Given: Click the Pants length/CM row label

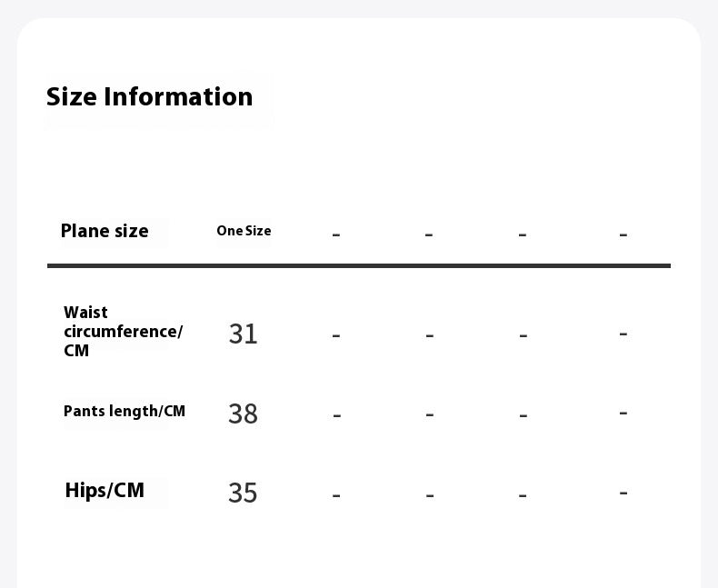Looking at the screenshot, I should (x=125, y=411).
